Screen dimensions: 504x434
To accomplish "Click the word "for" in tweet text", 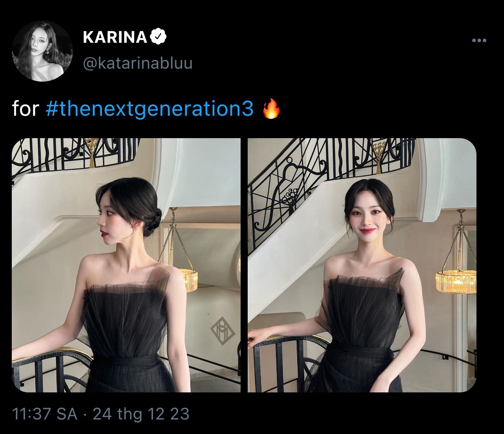I will [x=26, y=109].
